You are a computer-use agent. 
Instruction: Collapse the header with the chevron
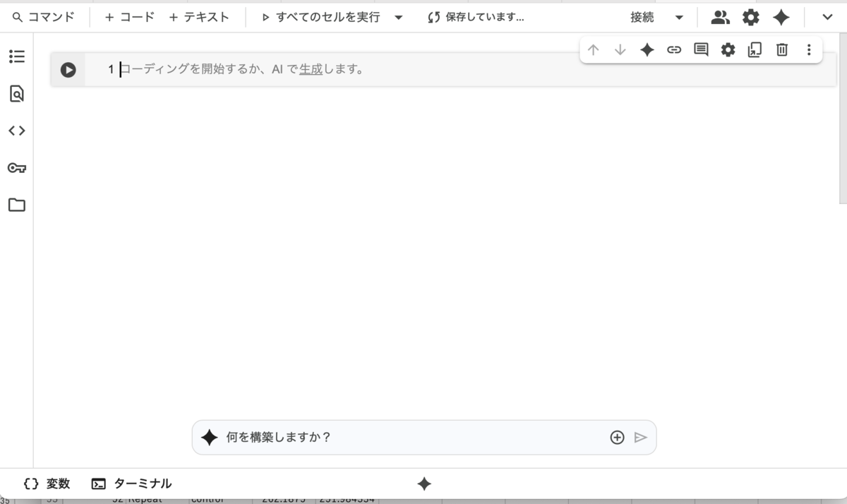tap(827, 18)
